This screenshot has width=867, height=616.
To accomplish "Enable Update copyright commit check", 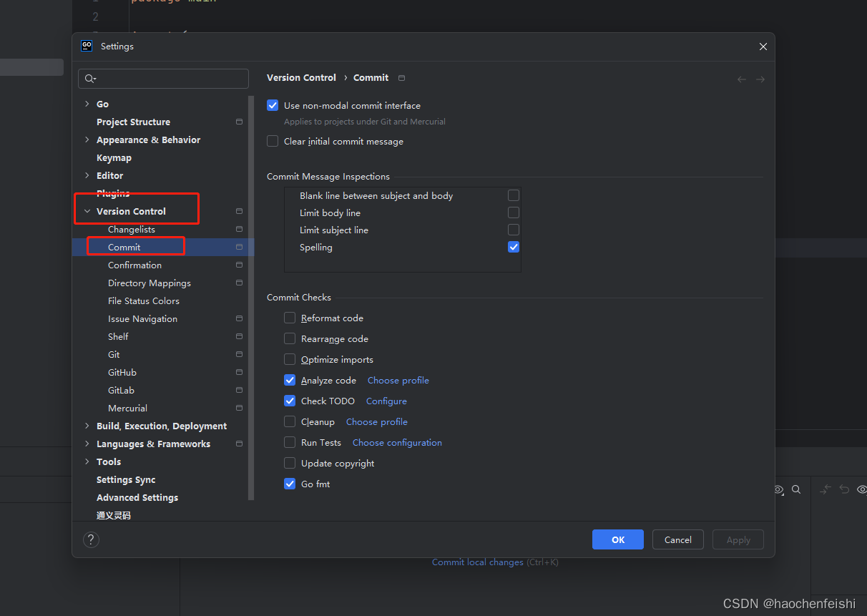I will 290,463.
